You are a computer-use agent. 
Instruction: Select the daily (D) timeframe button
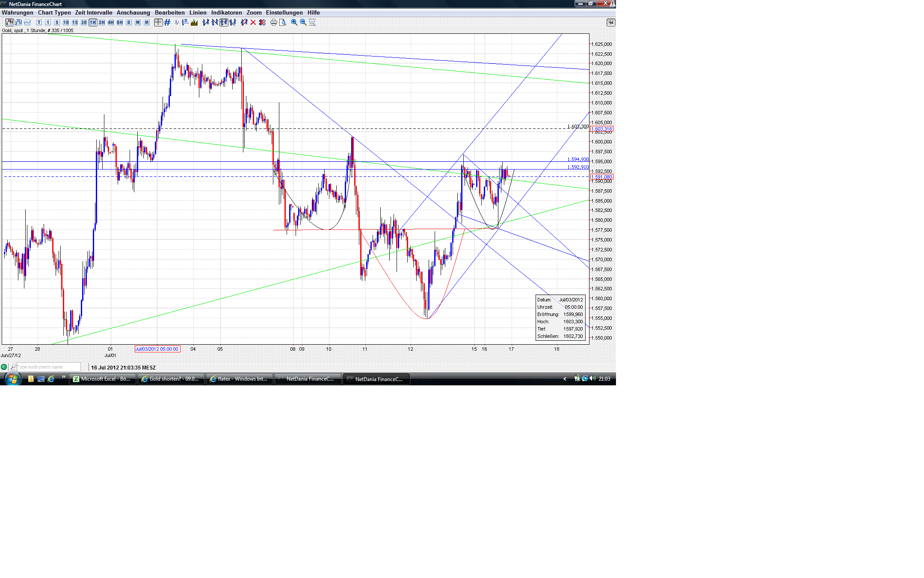[x=128, y=22]
